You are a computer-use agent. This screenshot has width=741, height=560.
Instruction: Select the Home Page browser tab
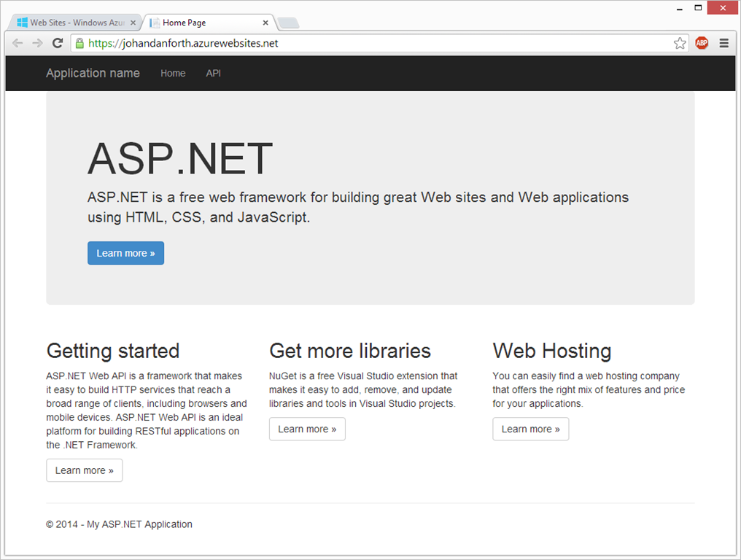(x=209, y=22)
